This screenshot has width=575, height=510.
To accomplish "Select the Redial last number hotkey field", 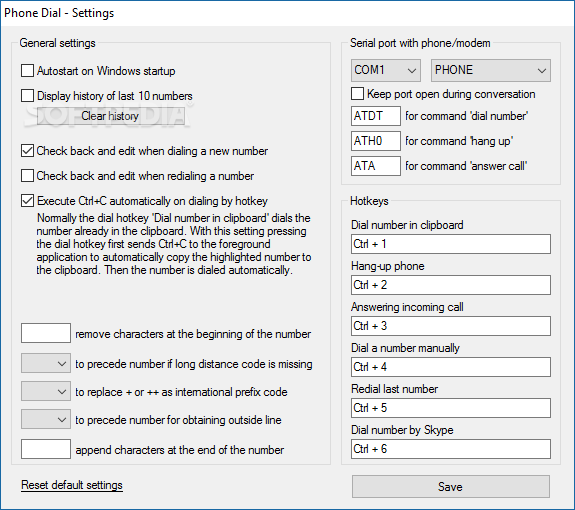I will (x=451, y=408).
